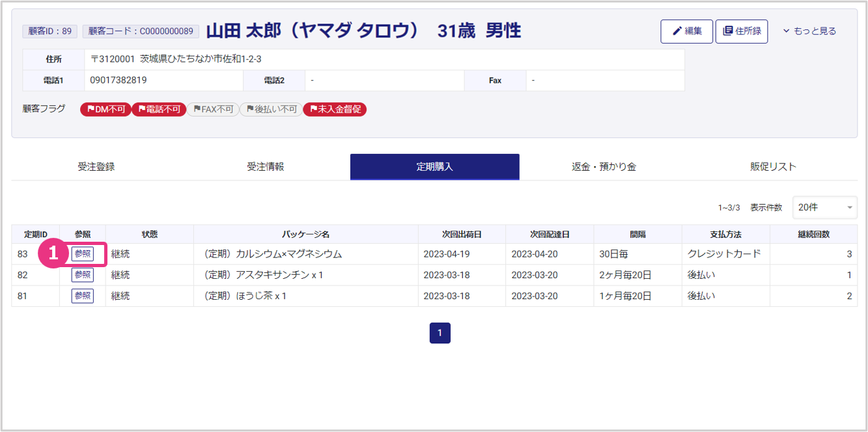Click 参照 for subscription ID 82

(x=83, y=275)
